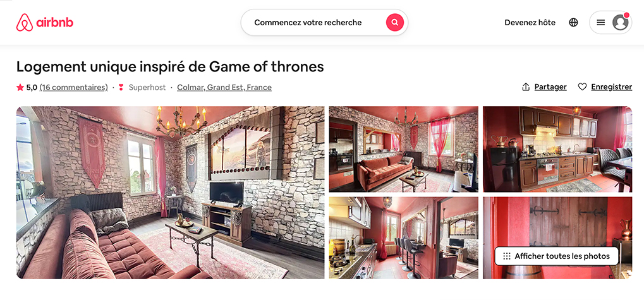644x300 pixels.
Task: Click the photo grid dots icon
Action: point(507,256)
